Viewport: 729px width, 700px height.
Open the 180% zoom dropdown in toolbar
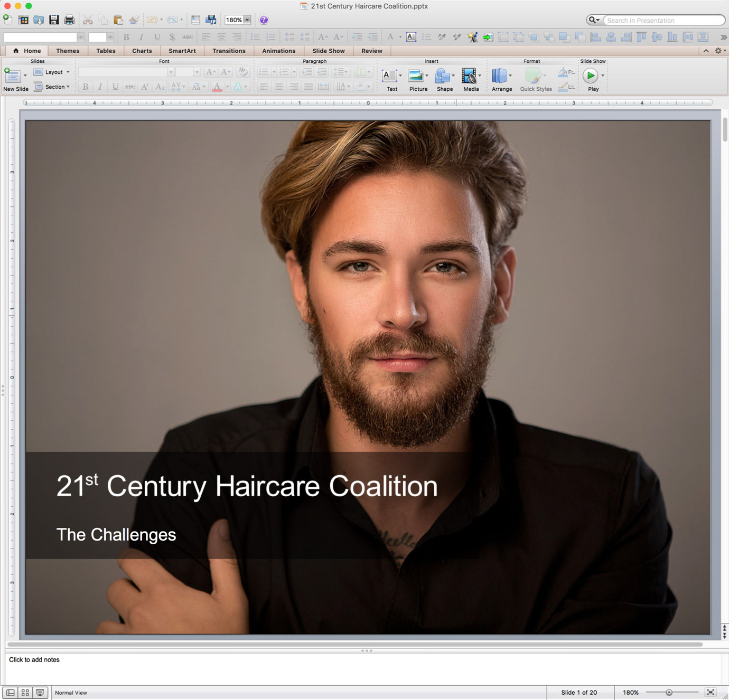(247, 20)
